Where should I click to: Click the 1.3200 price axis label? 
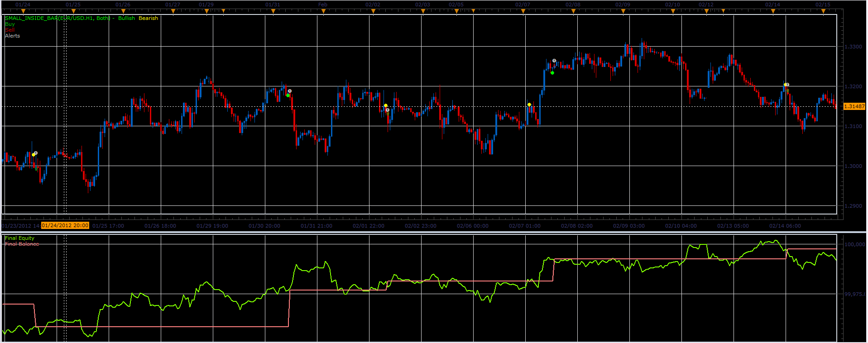pyautogui.click(x=853, y=86)
